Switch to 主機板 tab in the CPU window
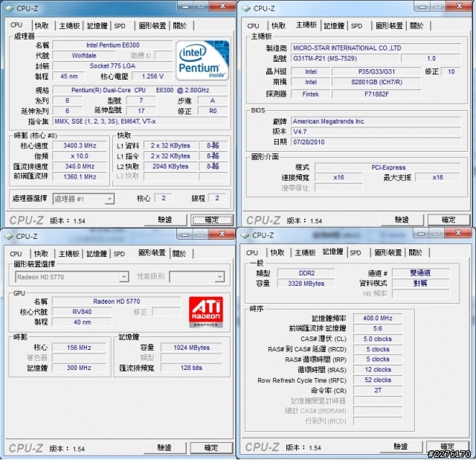Screen dimensions: 476x460 pyautogui.click(x=69, y=26)
